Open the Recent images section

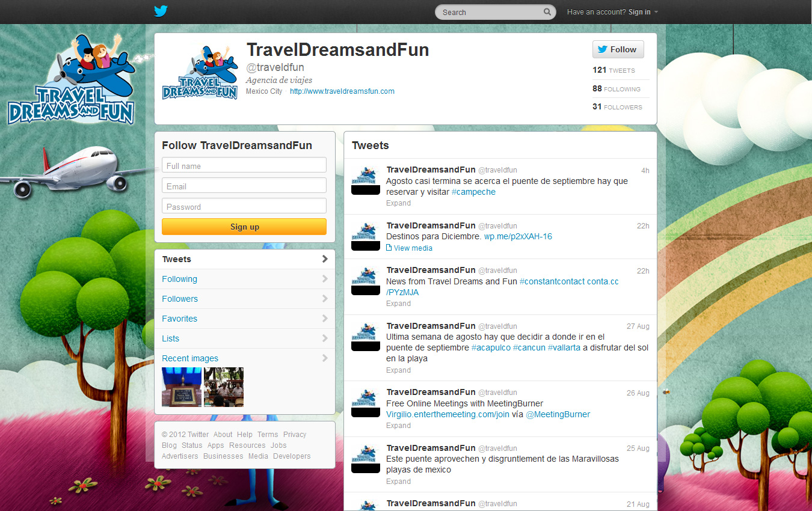click(245, 358)
